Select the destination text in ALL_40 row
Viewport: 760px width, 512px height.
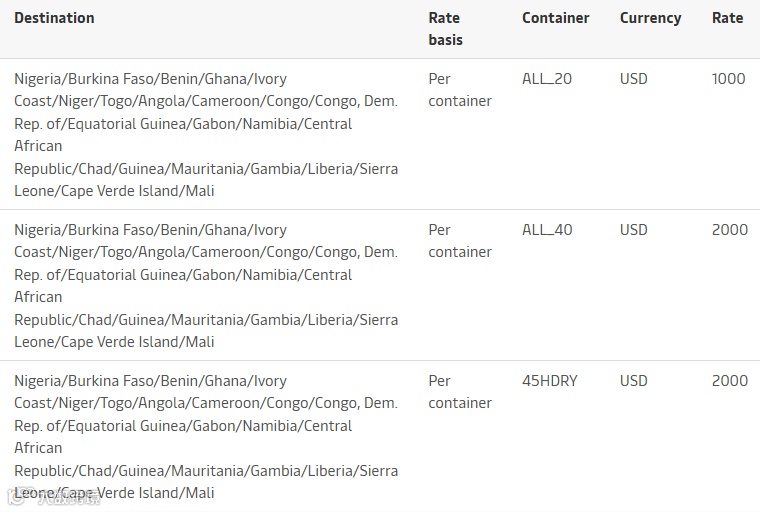coord(205,285)
